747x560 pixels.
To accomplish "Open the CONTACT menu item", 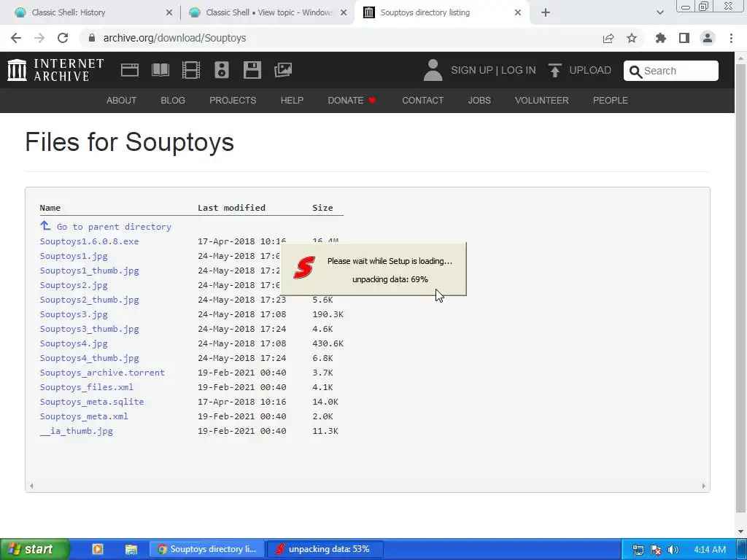I will 422,101.
